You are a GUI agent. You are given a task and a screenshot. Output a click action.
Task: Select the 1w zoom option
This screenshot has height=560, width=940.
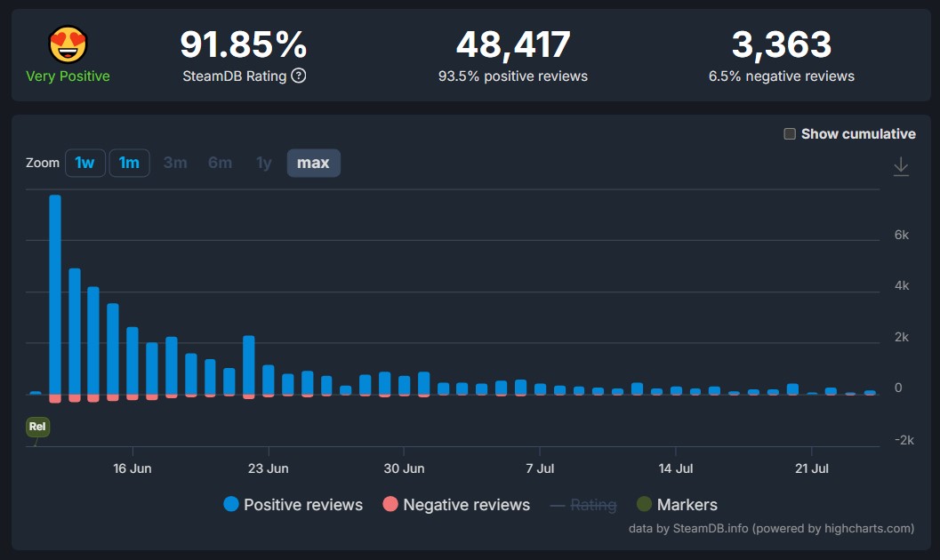(84, 163)
